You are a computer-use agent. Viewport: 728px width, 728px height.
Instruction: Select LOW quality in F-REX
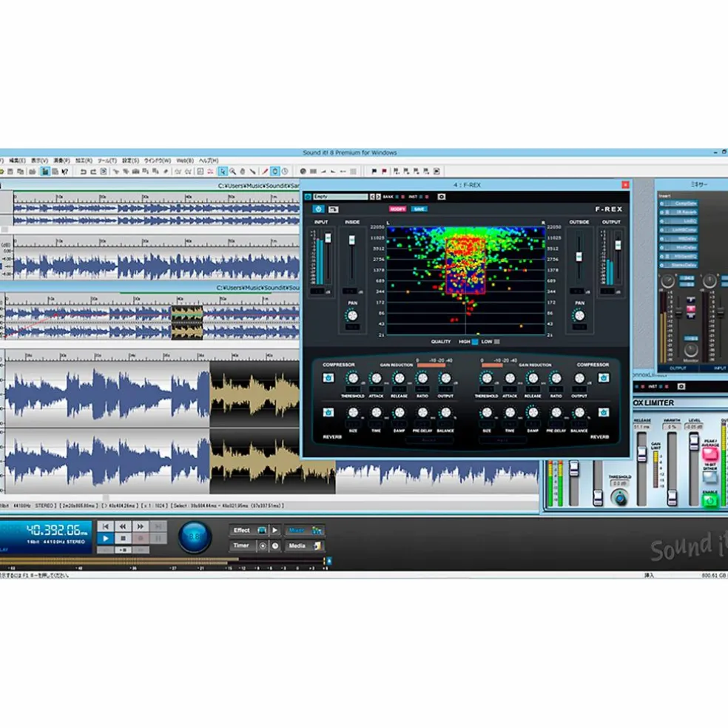496,342
